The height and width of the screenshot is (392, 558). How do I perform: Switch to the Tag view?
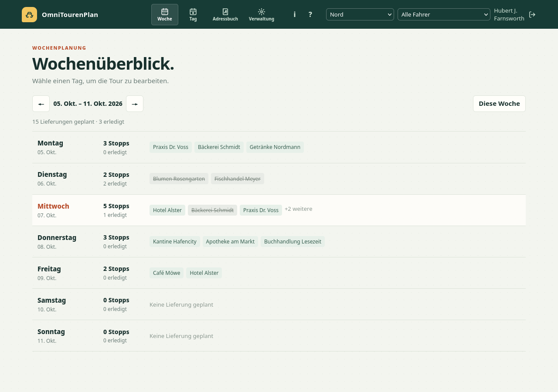click(193, 14)
